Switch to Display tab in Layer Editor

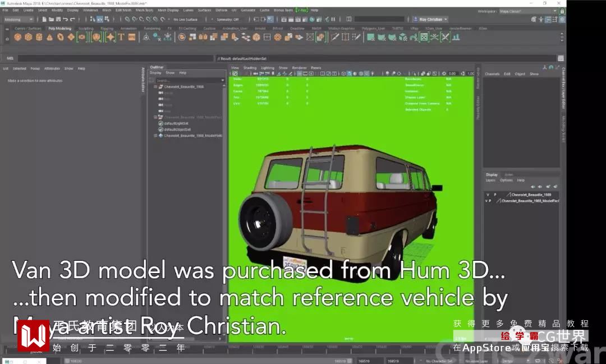pos(492,175)
